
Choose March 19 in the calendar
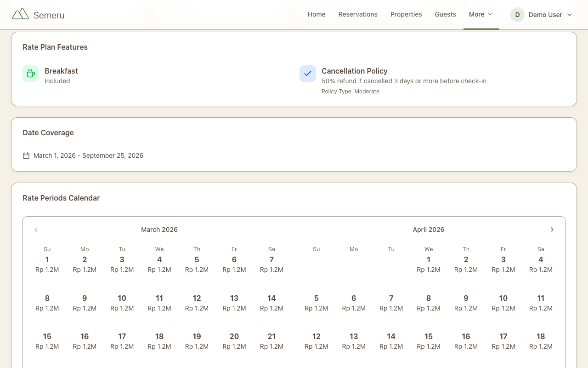[197, 341]
